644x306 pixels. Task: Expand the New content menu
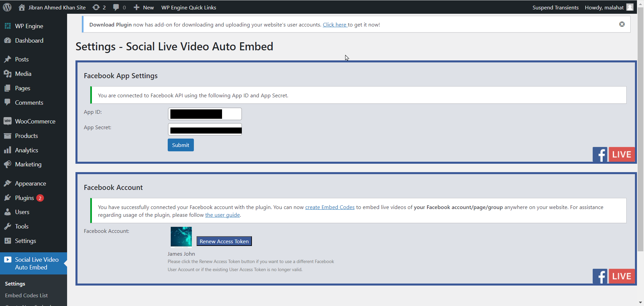tap(144, 7)
